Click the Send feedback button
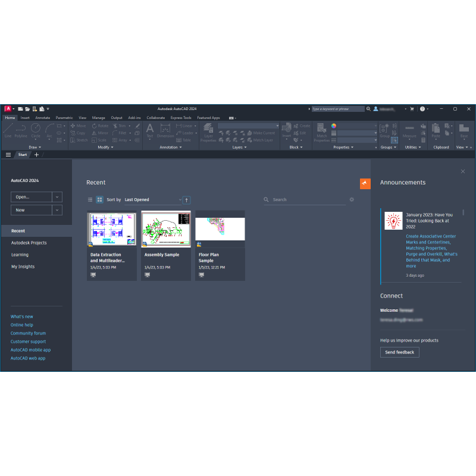The image size is (476, 476). (x=399, y=352)
